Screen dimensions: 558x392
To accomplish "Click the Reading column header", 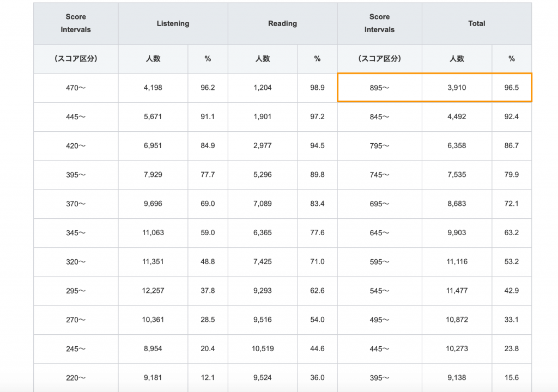I will [x=282, y=23].
